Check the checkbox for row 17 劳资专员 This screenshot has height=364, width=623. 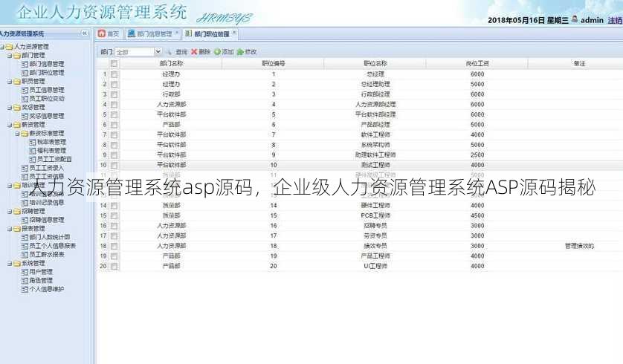pos(114,235)
